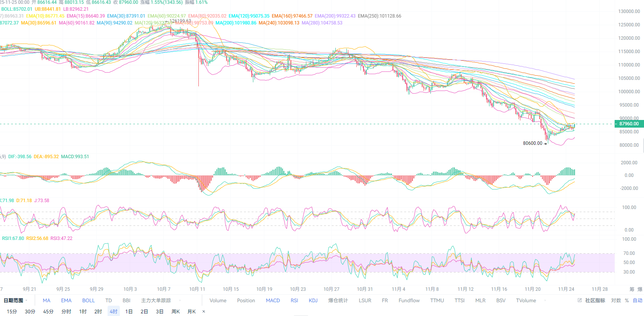Select the 15分 timeframe

point(12,311)
